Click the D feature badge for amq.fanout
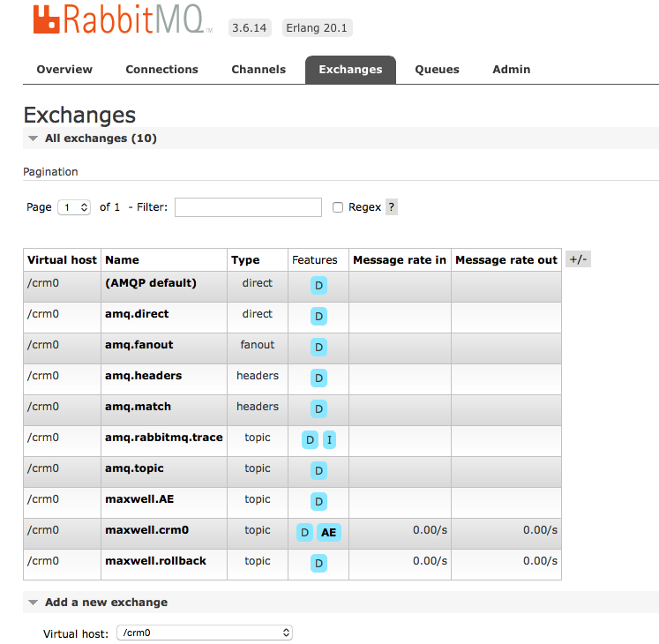 318,348
